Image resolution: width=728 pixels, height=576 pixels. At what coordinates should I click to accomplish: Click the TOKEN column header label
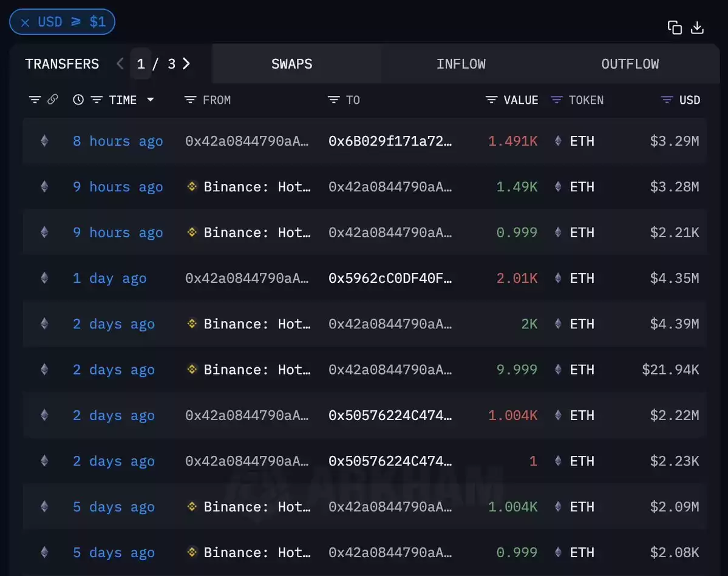click(586, 100)
